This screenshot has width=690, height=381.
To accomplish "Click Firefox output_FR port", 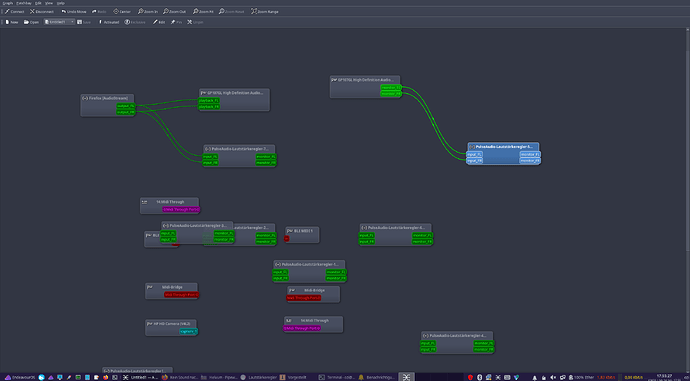I will (126, 112).
